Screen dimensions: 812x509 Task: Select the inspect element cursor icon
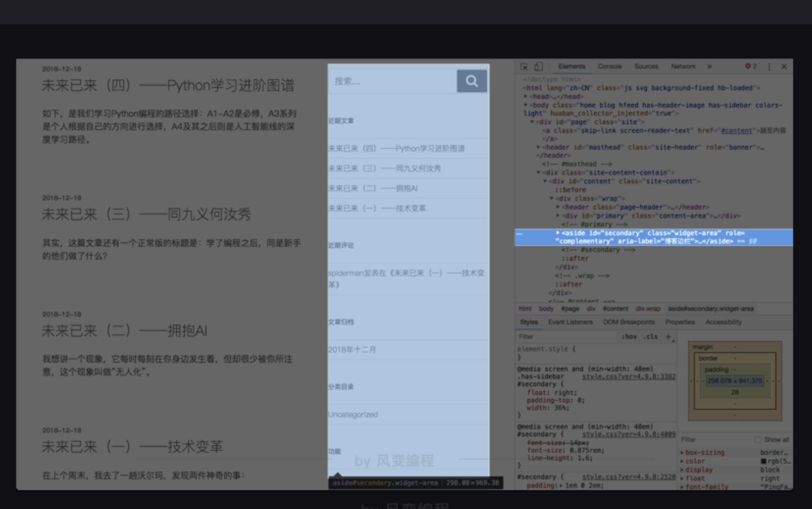tap(524, 65)
